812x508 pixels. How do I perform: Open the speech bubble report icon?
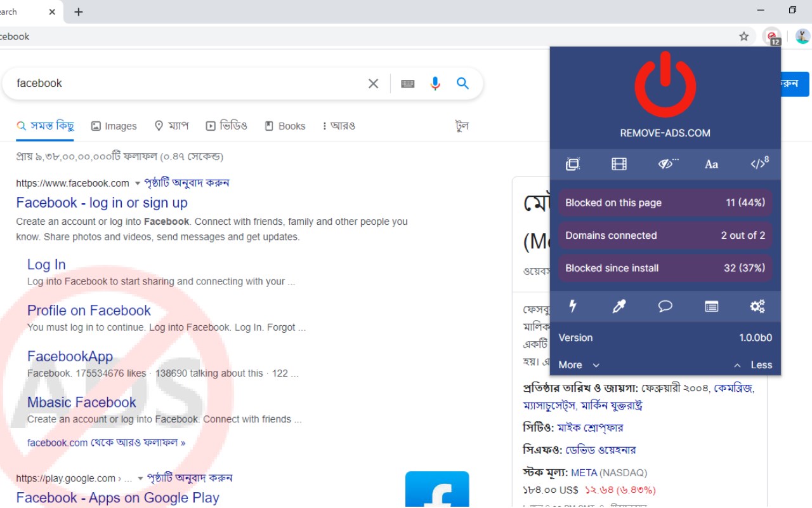pos(665,306)
